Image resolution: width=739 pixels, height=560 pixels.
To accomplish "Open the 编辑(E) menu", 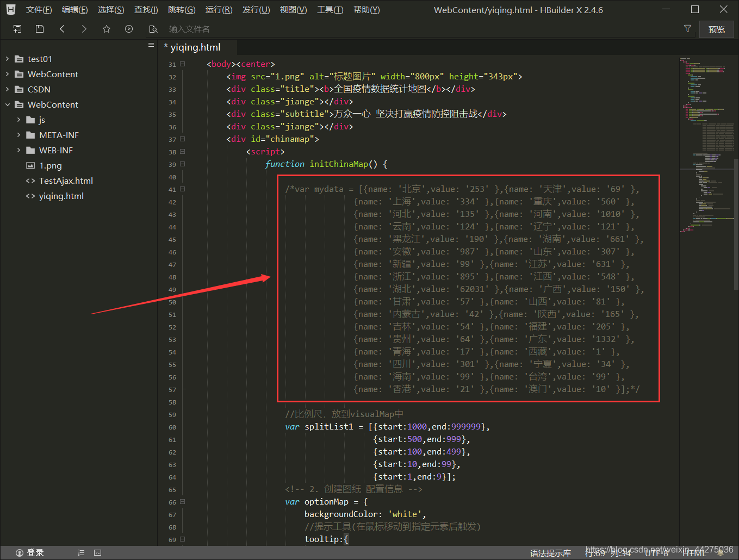I will pos(74,10).
